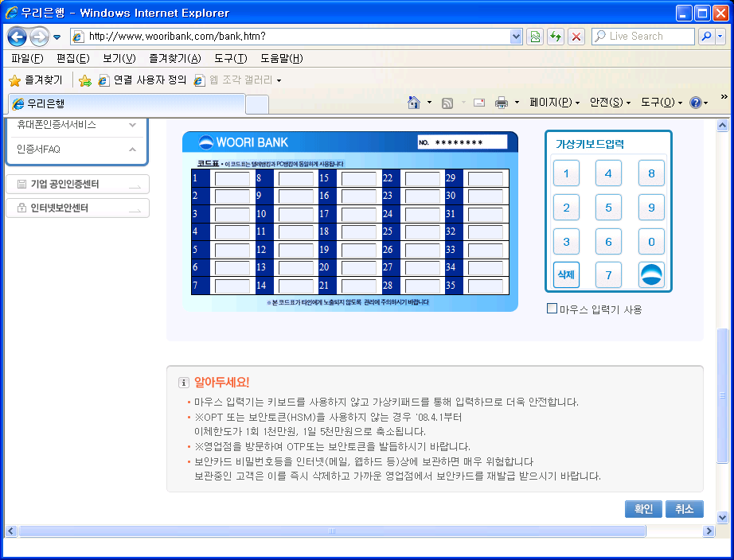The image size is (734, 560).
Task: Open the Home button dropdown arrow
Action: point(429,103)
